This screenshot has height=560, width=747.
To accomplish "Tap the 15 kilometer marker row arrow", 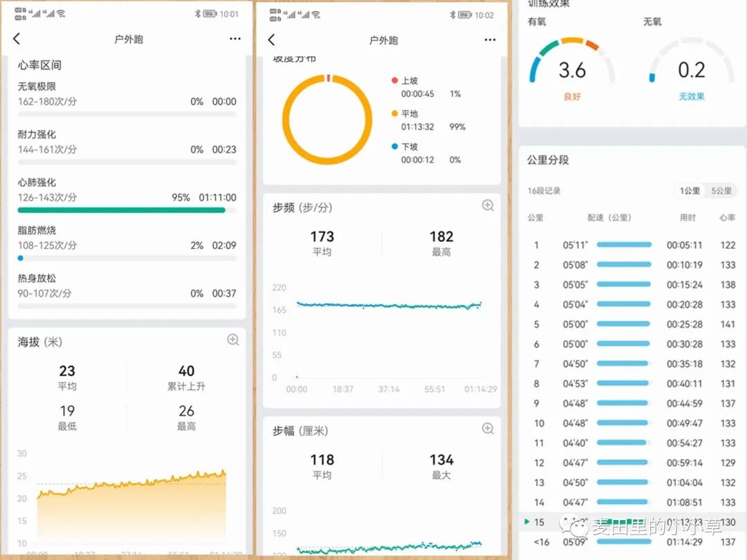I will (x=527, y=522).
